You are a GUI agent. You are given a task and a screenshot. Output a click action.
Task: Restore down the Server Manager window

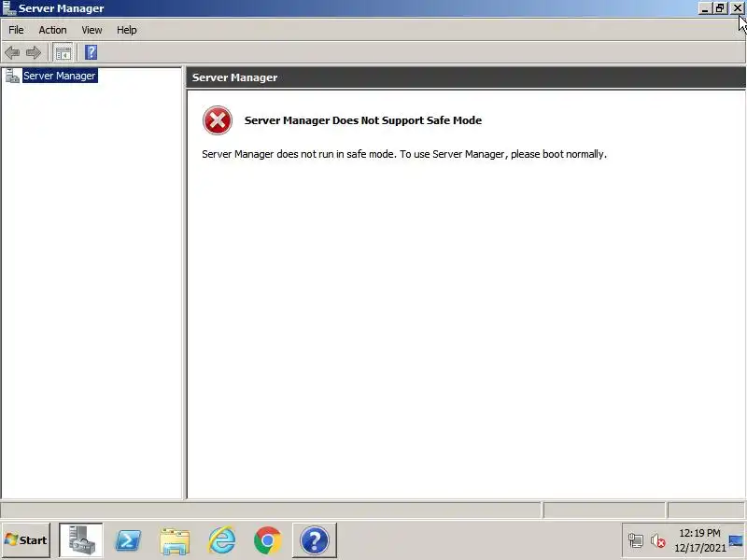(719, 8)
